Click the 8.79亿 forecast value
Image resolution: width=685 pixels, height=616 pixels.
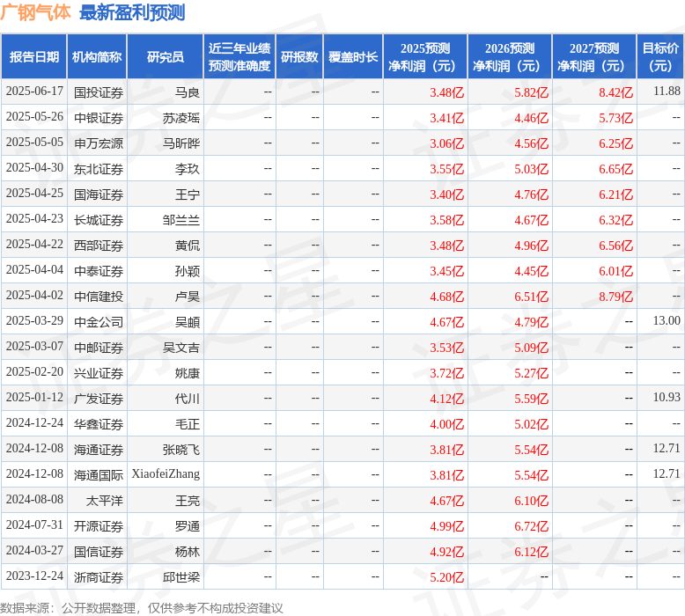[x=615, y=297]
